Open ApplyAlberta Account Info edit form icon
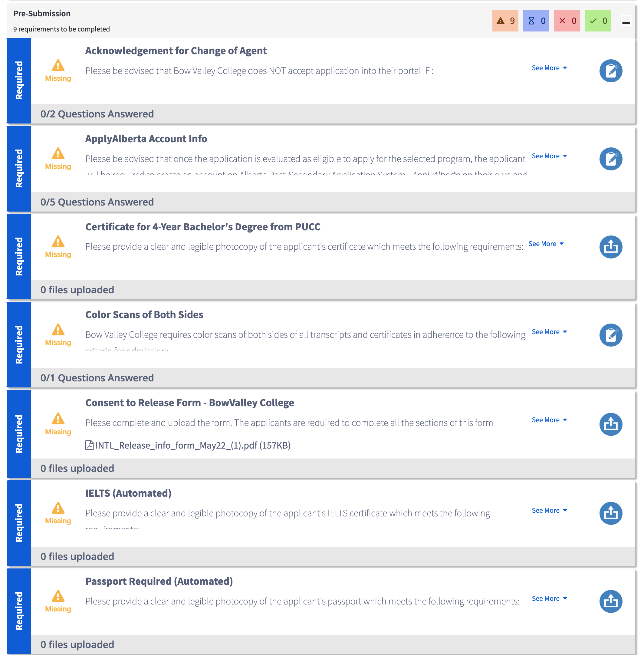This screenshot has height=655, width=644. tap(610, 159)
